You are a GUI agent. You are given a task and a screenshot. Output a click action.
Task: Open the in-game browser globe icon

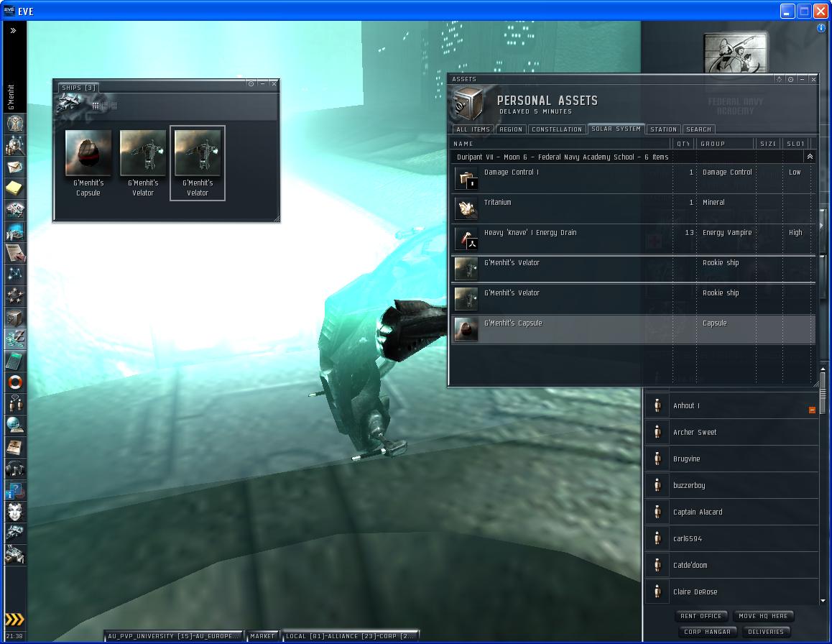click(x=15, y=425)
